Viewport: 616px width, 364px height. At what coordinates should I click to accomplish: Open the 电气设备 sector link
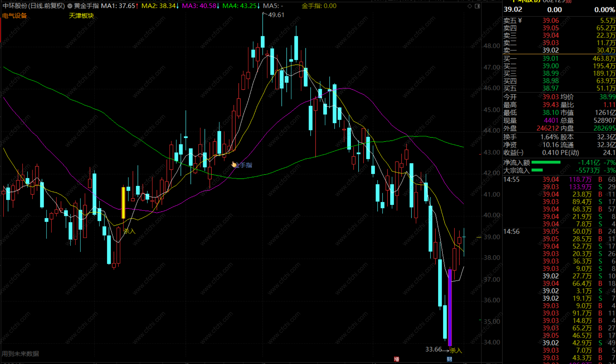point(15,16)
